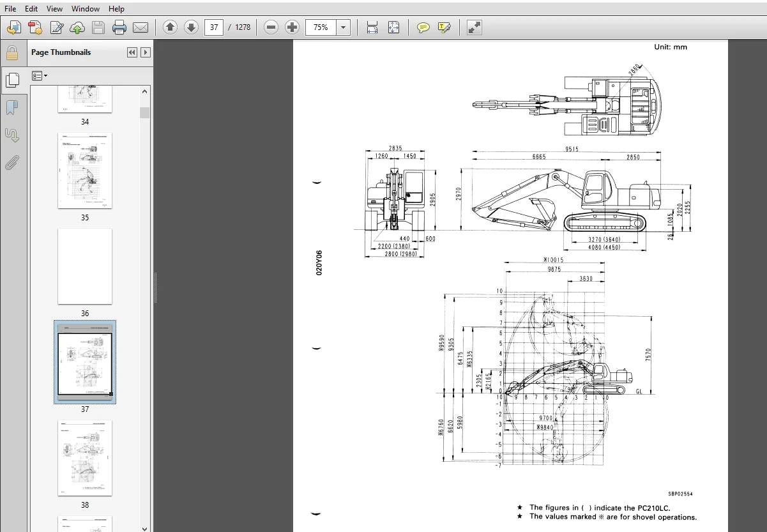Viewport: 767px width, 532px height.
Task: Select the Page Thumbnails panel icon
Action: click(x=11, y=80)
